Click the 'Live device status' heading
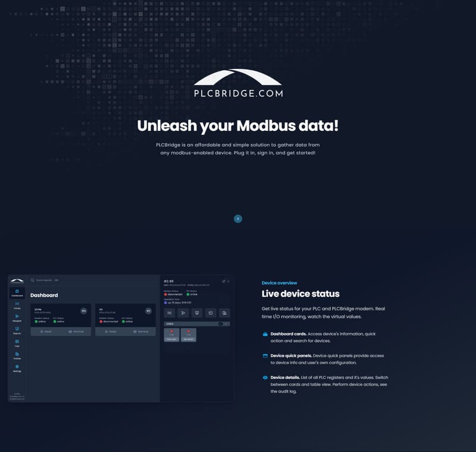This screenshot has height=452, width=476. (300, 294)
